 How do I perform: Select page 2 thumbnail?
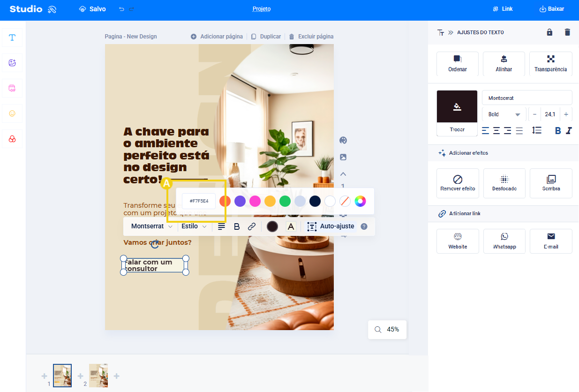(x=98, y=376)
